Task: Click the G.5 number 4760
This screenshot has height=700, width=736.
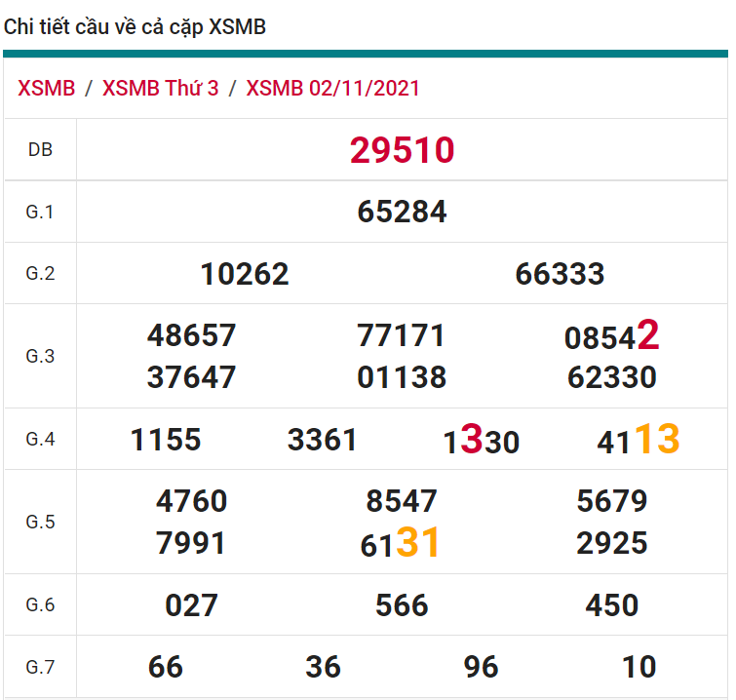Action: 191,501
